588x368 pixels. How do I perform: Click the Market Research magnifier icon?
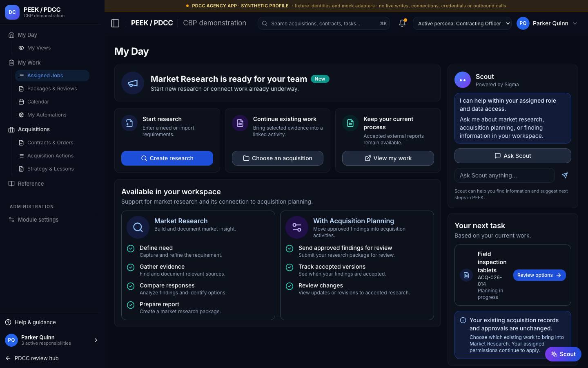pyautogui.click(x=138, y=227)
